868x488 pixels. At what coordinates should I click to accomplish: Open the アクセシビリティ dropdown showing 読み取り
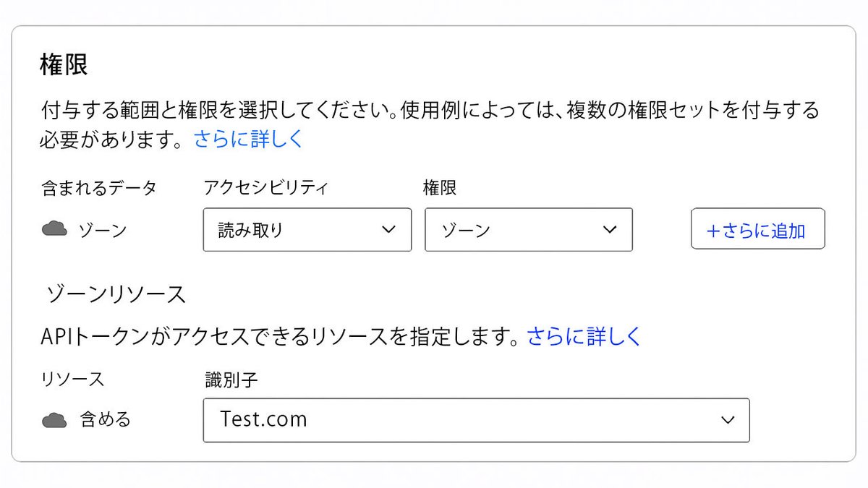[307, 229]
